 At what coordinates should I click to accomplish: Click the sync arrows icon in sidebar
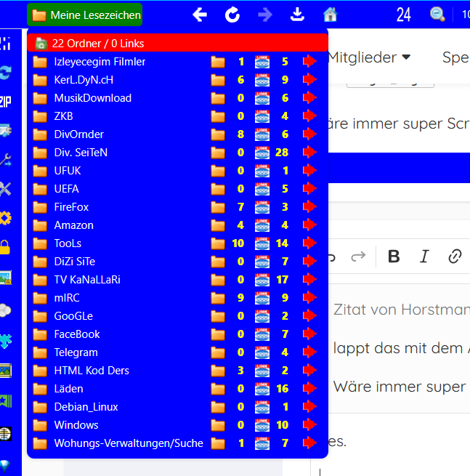[6, 73]
